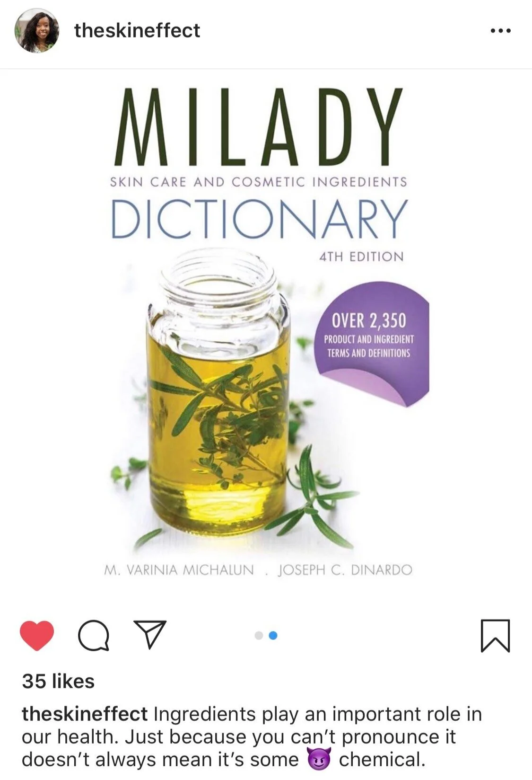
Task: Share post using paper plane icon
Action: 150,634
